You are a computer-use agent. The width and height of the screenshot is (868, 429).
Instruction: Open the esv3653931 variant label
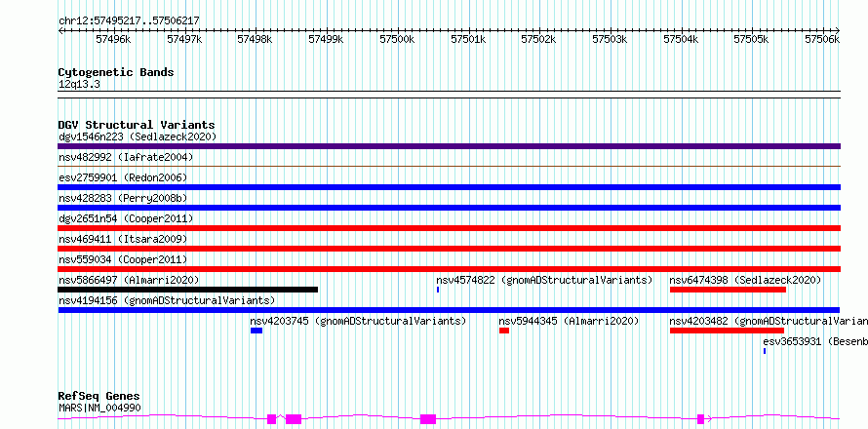click(815, 341)
